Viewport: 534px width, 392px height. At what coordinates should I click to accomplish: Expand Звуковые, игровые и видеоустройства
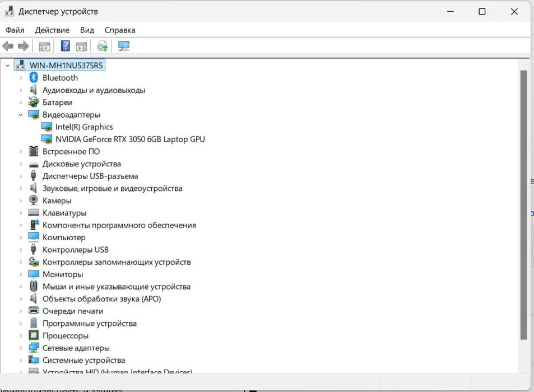tap(21, 188)
